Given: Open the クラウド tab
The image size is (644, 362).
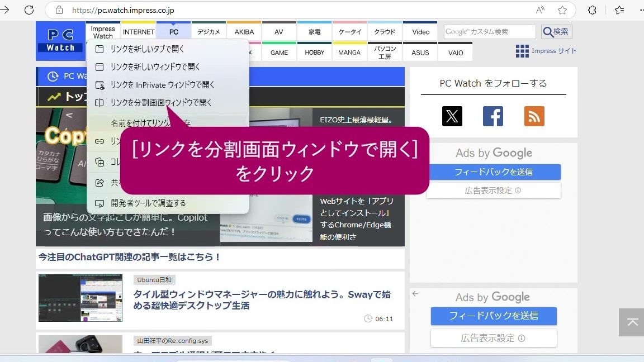Looking at the screenshot, I should pyautogui.click(x=385, y=32).
